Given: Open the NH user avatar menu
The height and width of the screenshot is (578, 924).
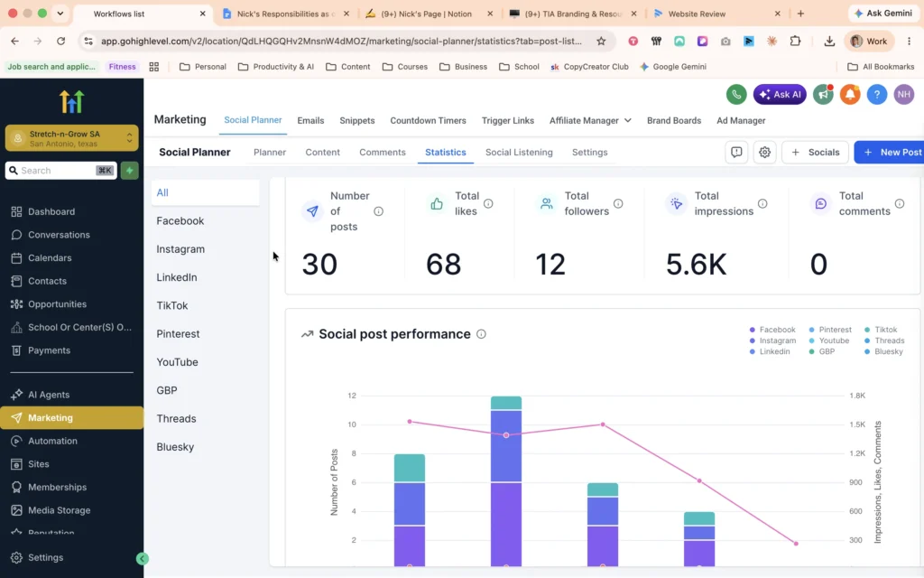Looking at the screenshot, I should point(904,94).
